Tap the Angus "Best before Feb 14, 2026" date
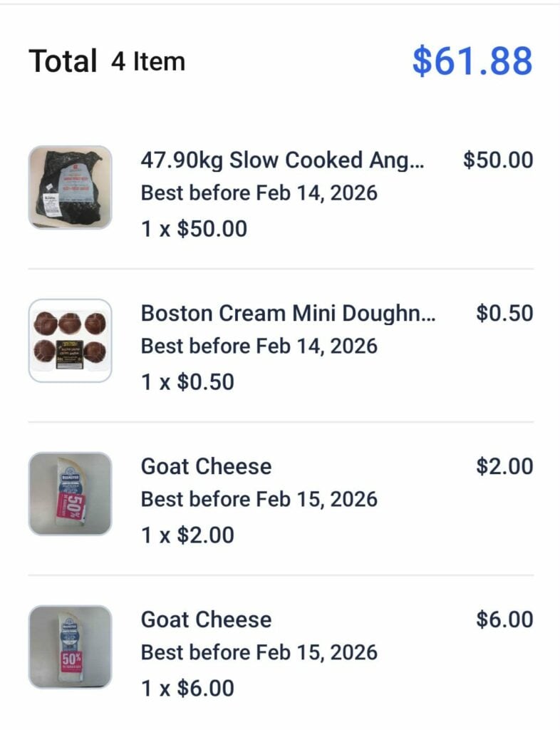The image size is (560, 730). (x=259, y=193)
